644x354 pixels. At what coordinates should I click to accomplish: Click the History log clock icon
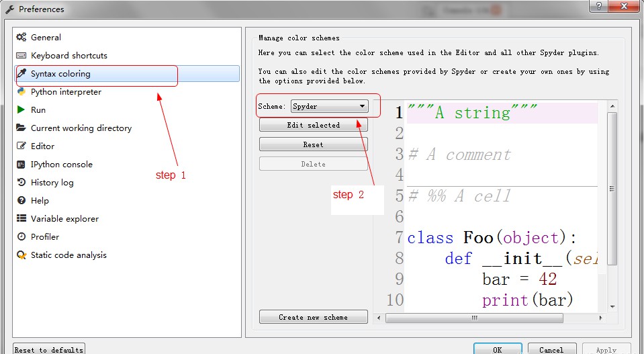21,182
